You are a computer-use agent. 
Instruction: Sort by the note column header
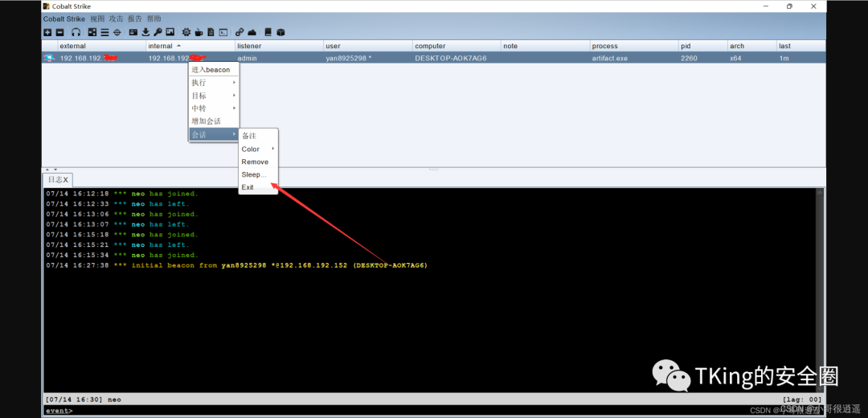point(545,46)
